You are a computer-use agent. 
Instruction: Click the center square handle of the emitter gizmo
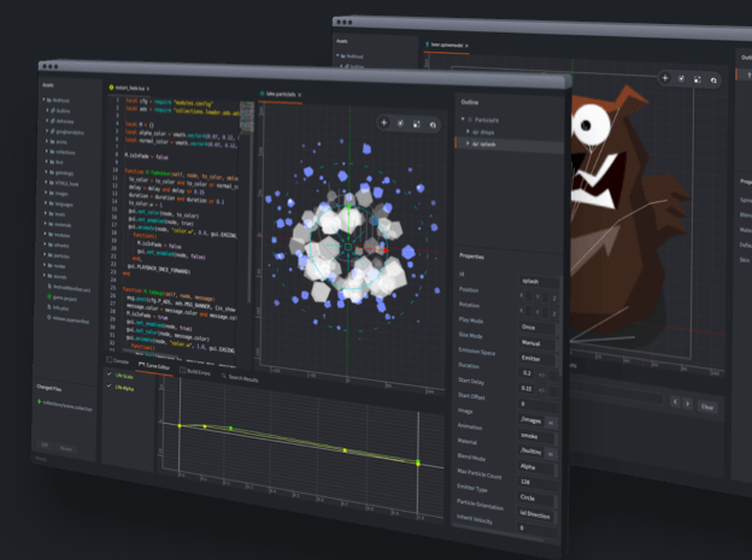click(348, 247)
